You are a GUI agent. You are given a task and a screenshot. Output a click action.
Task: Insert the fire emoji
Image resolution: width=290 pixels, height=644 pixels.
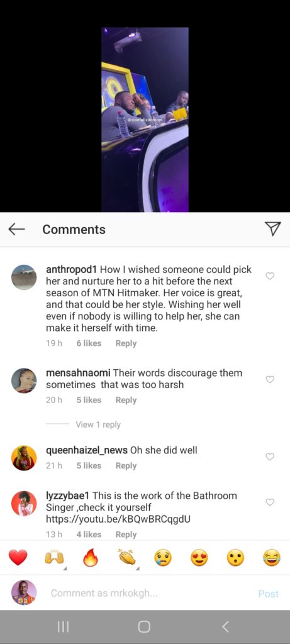(91, 558)
